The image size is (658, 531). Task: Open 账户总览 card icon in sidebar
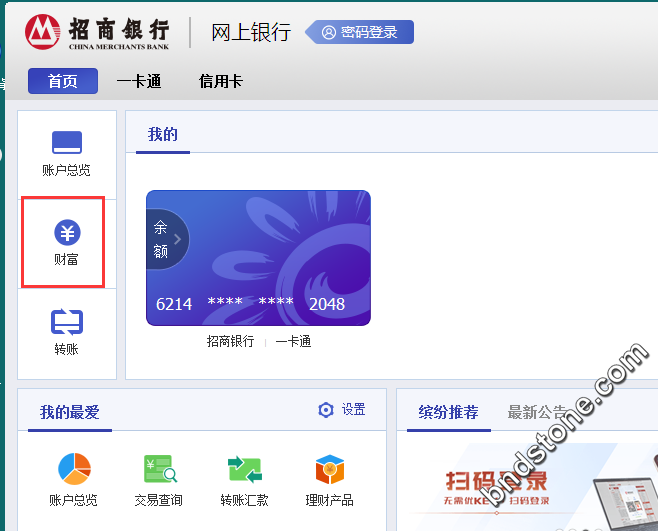[x=67, y=142]
